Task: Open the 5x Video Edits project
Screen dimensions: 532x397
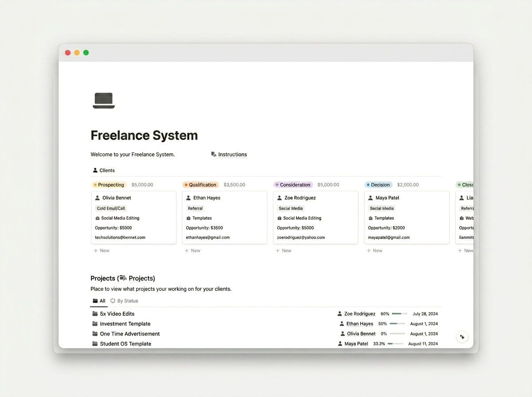Action: pyautogui.click(x=117, y=314)
